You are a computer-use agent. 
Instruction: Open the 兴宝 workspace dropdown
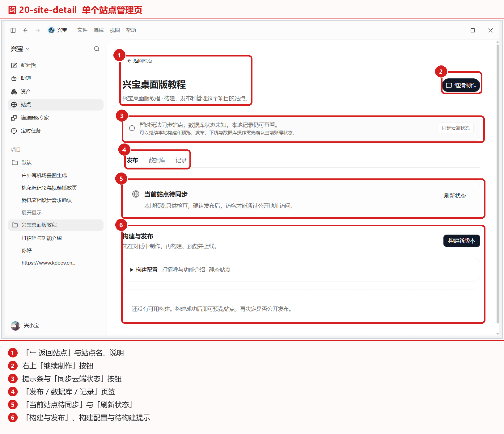tap(20, 49)
